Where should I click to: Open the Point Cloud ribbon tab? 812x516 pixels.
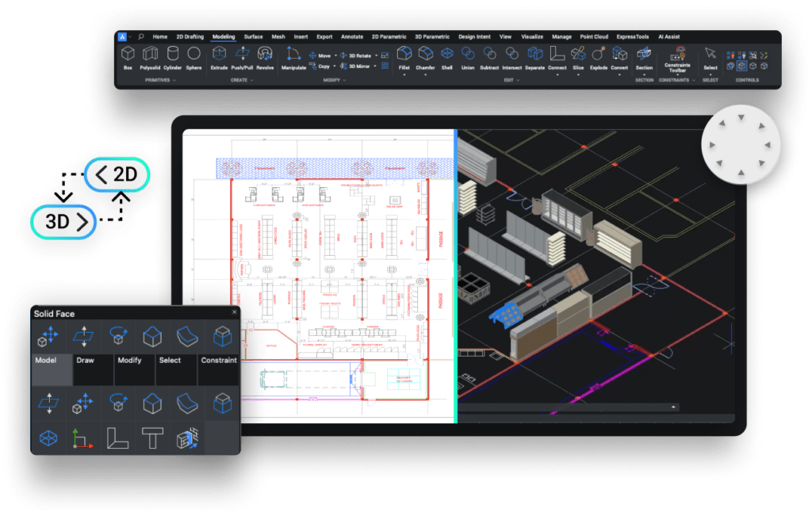click(x=594, y=36)
